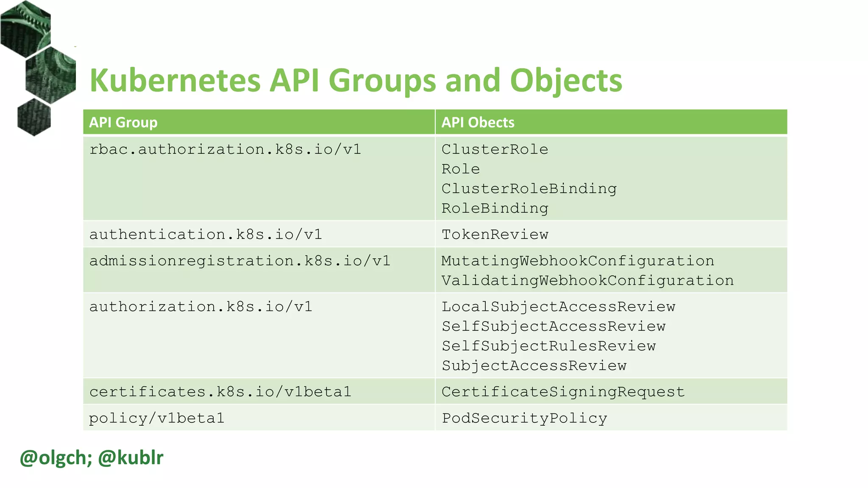Click ClusterRole object text
Viewport: 868px width, 488px height.
pos(495,150)
